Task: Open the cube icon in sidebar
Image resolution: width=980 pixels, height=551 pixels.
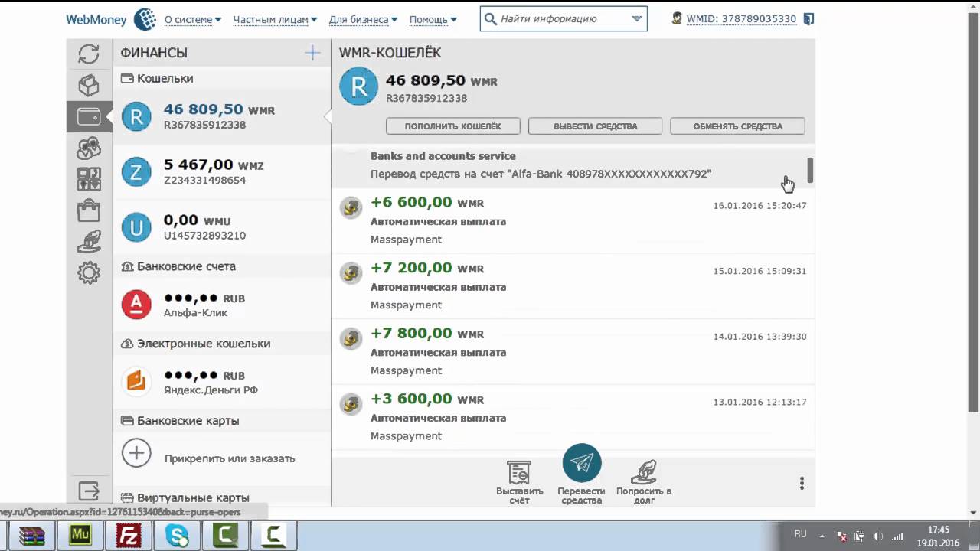Action: click(x=89, y=85)
